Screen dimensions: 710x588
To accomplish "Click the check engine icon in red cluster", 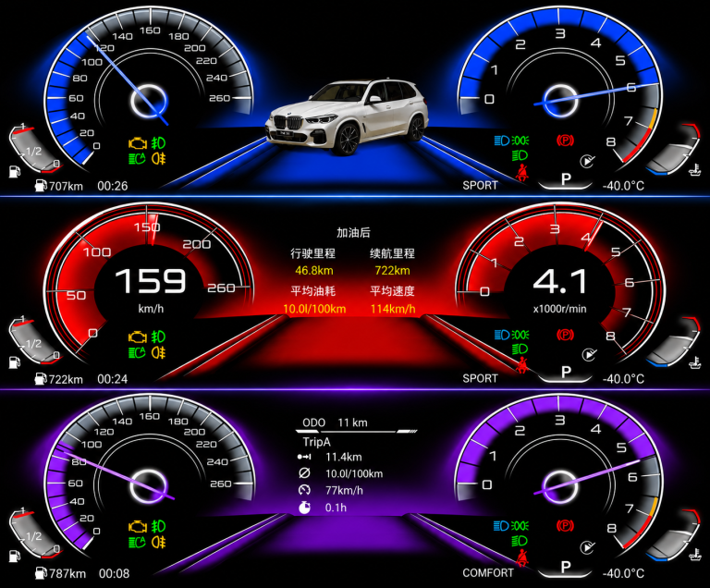I will pos(138,337).
